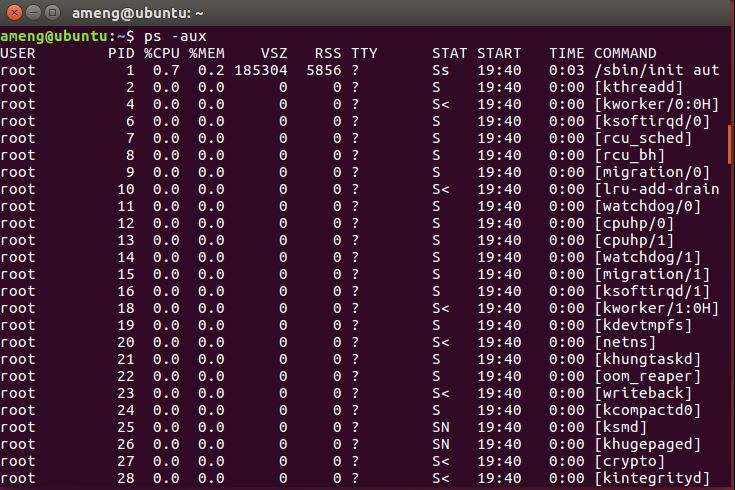Click the [ksoftirqd/0] process name

click(x=652, y=121)
